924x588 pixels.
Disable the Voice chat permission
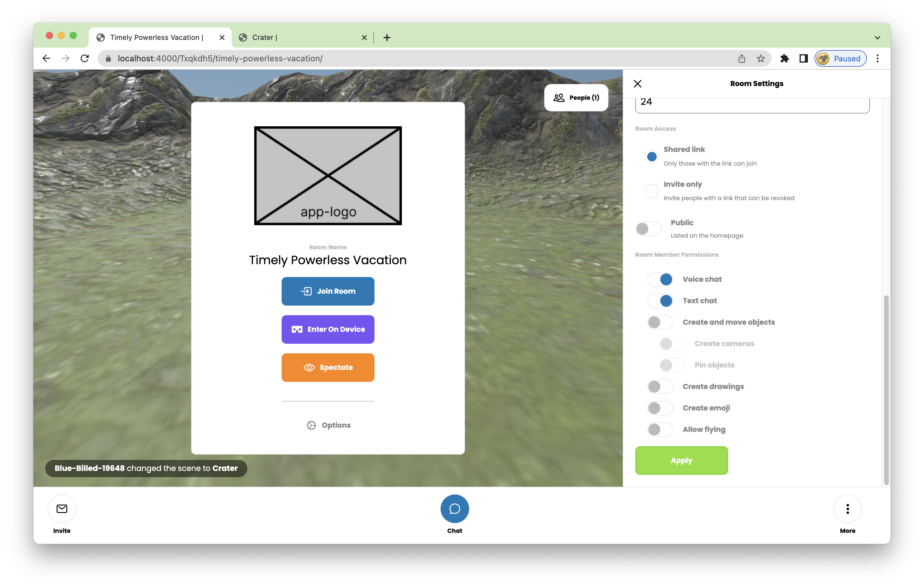click(x=660, y=279)
